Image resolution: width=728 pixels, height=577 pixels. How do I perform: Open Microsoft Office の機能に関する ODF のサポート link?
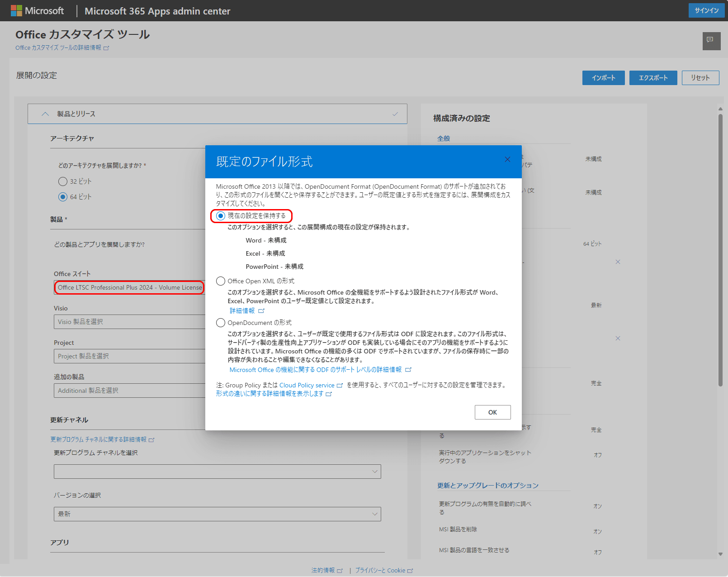click(316, 370)
